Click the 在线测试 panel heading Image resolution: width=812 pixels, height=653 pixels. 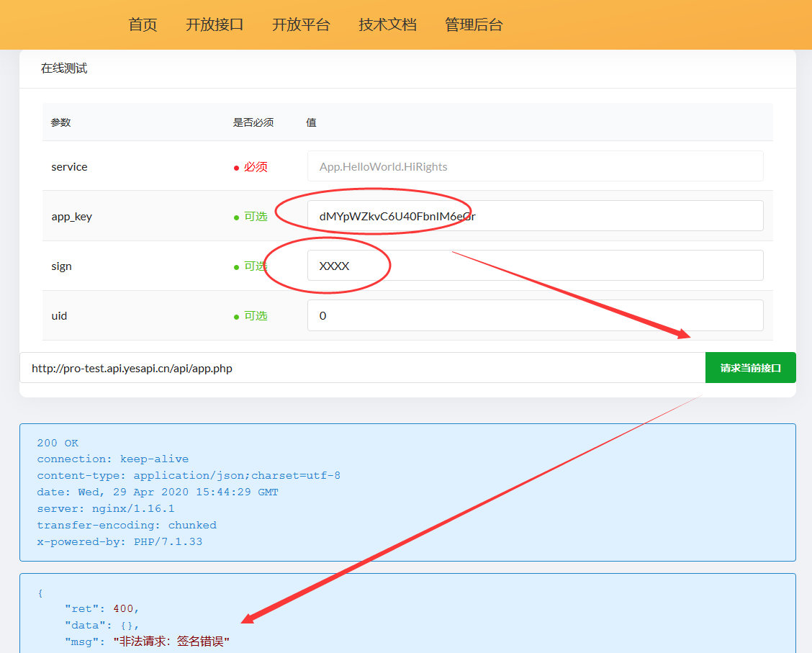64,68
